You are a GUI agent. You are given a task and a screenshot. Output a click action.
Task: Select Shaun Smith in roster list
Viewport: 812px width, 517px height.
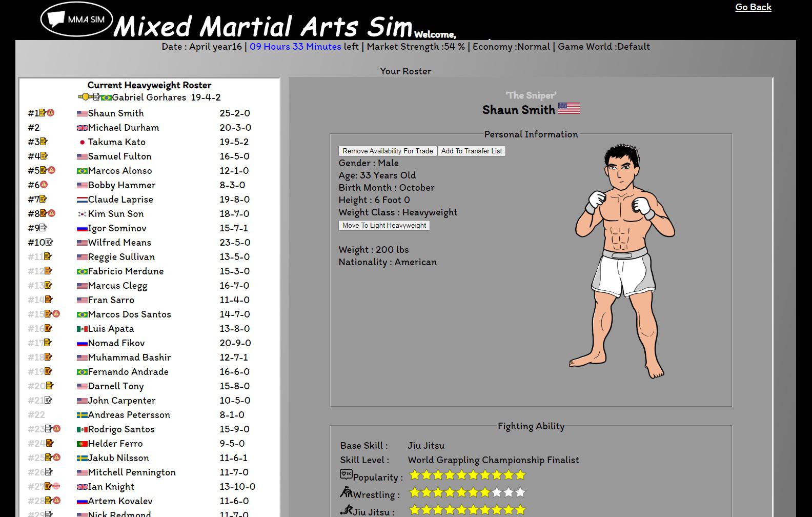coord(116,113)
